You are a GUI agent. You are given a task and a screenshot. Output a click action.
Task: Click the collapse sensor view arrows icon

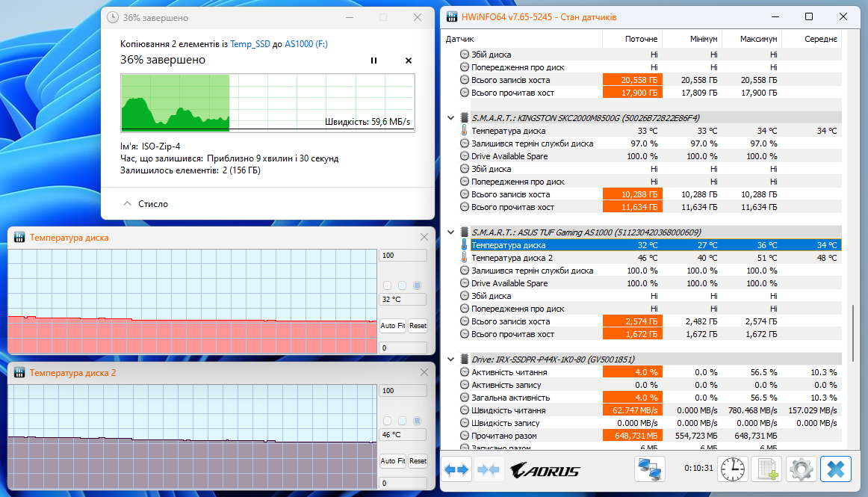[489, 470]
